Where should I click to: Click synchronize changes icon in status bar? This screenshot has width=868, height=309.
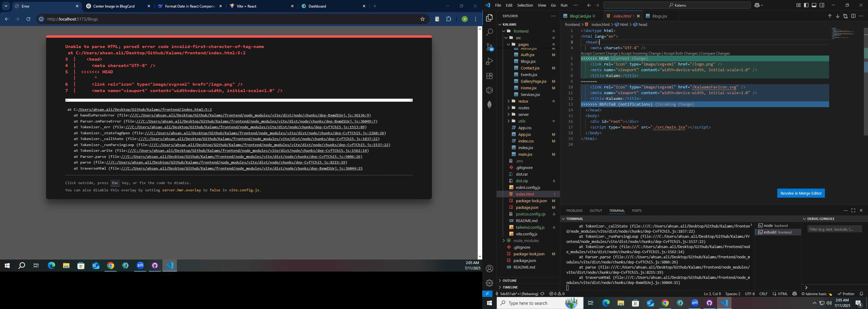[x=542, y=294]
